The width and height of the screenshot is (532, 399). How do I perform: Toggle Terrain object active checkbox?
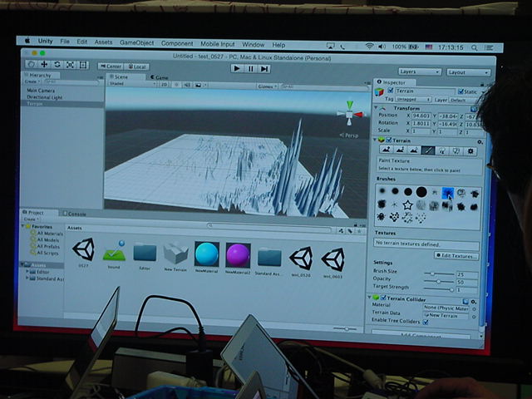coord(390,91)
